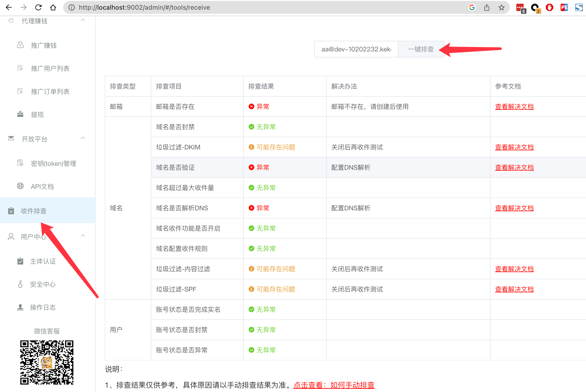Open 查看解决文档 for 垃圾过滤-DKIM
Screen dimensions: 586x392
pos(514,147)
